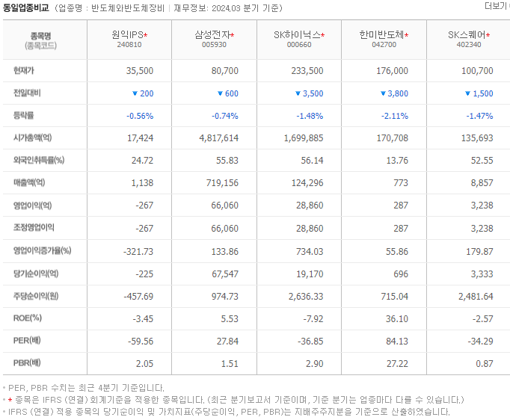510x420 pixels.
Task: Select the -1.47% change rate value
Action: (x=479, y=116)
